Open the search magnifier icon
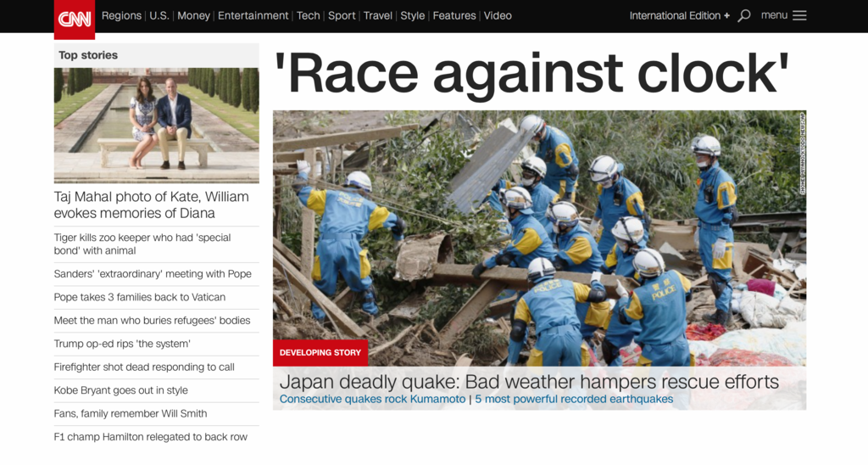This screenshot has width=868, height=465. click(744, 15)
